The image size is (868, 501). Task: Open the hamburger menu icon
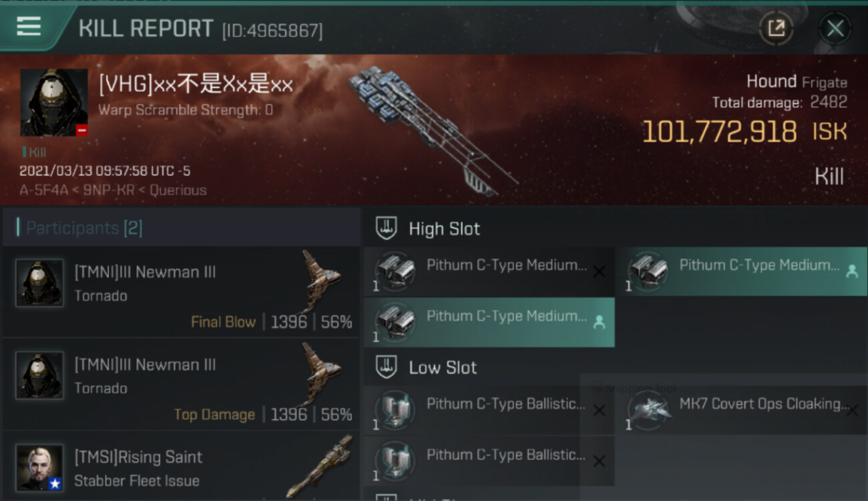tap(29, 27)
